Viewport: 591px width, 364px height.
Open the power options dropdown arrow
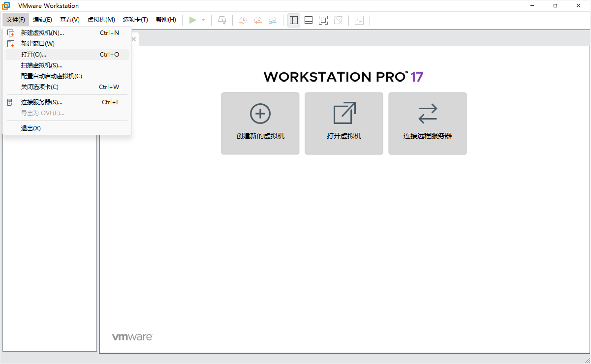[203, 20]
